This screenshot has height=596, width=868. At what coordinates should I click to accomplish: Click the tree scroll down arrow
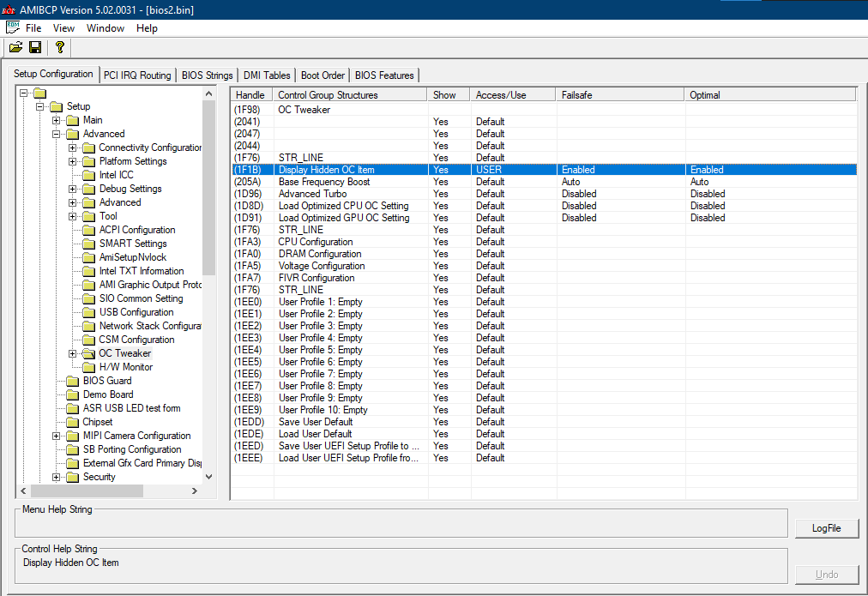click(x=208, y=477)
